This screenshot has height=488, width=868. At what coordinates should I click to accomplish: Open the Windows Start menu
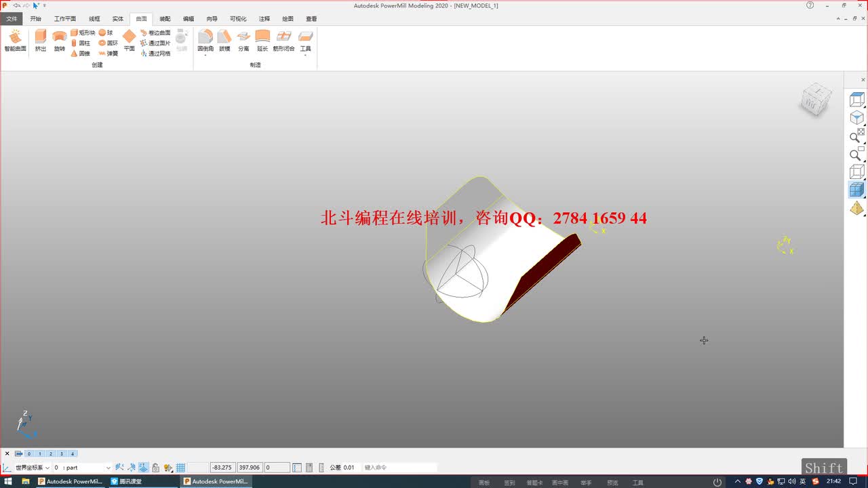[x=8, y=482]
